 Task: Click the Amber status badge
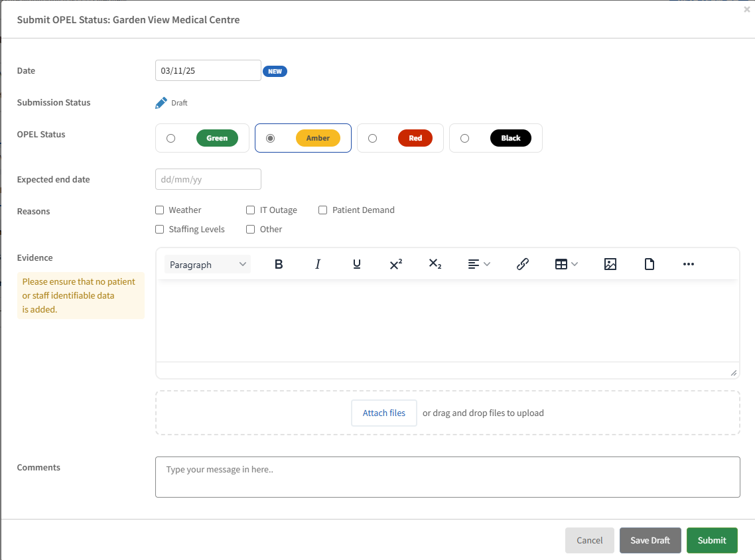coord(318,138)
